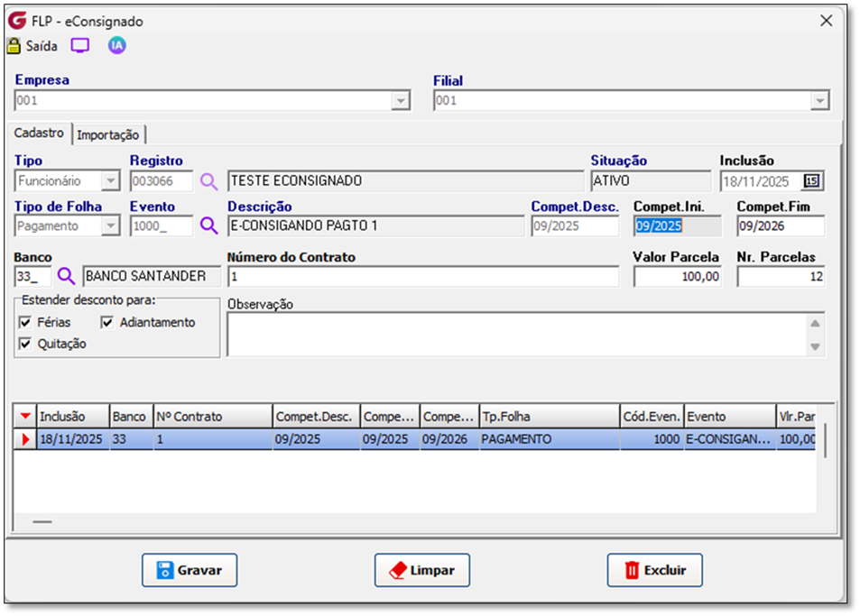The image size is (860, 616).
Task: Sort by Compet.Desc. grid column header
Action: coord(317,417)
